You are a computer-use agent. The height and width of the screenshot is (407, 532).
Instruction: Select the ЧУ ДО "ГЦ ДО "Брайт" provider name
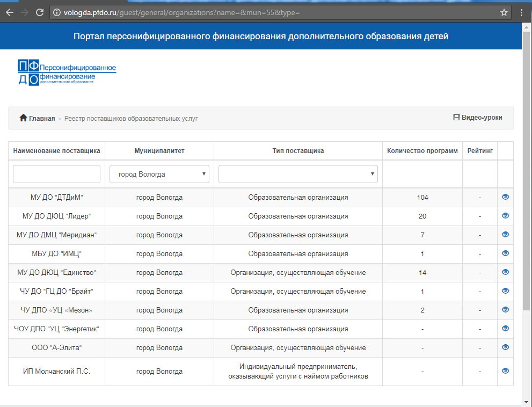tap(57, 291)
